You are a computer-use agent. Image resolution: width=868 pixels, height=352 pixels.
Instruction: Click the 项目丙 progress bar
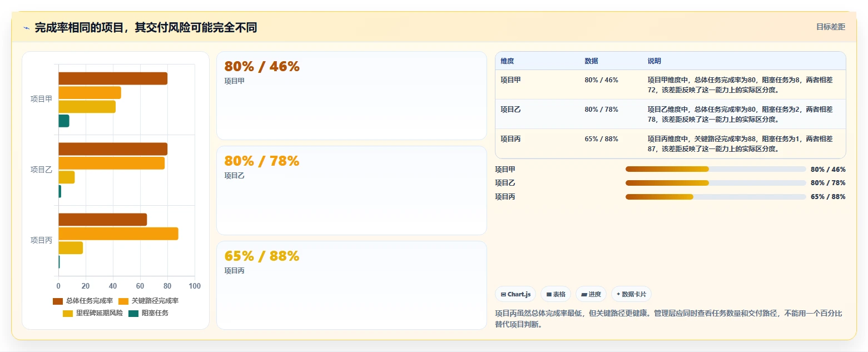pos(716,197)
